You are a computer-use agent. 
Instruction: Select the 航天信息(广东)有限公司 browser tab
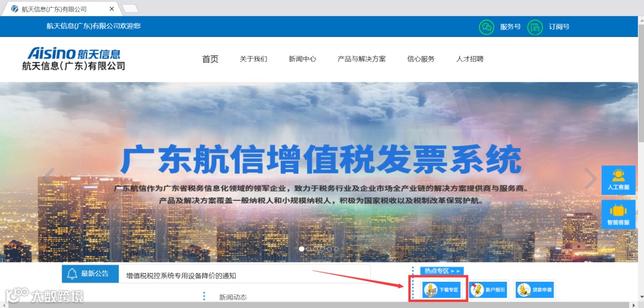pyautogui.click(x=60, y=8)
